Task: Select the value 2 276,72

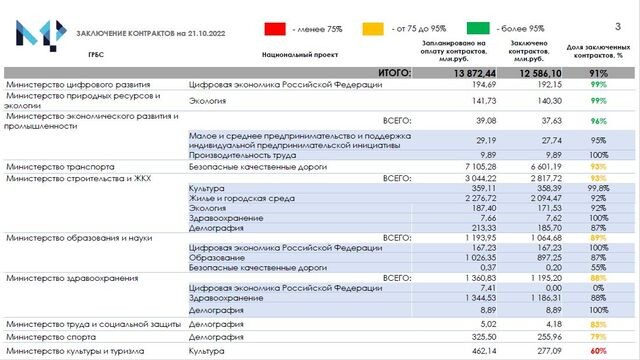Action: tap(481, 199)
